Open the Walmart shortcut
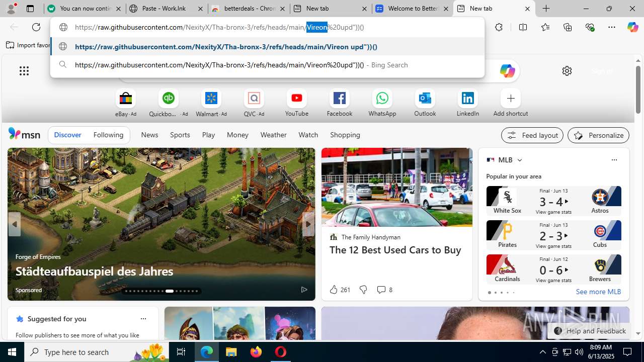The width and height of the screenshot is (644, 362). (211, 103)
